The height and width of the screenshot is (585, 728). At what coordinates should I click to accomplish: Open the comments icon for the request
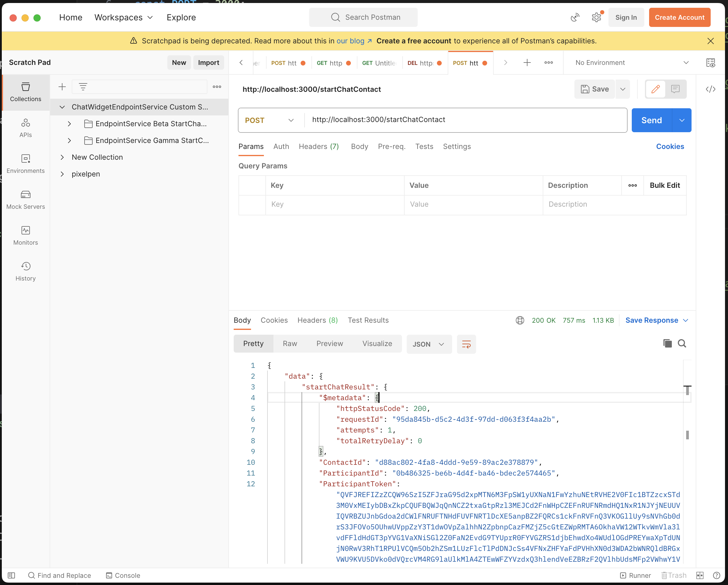675,89
